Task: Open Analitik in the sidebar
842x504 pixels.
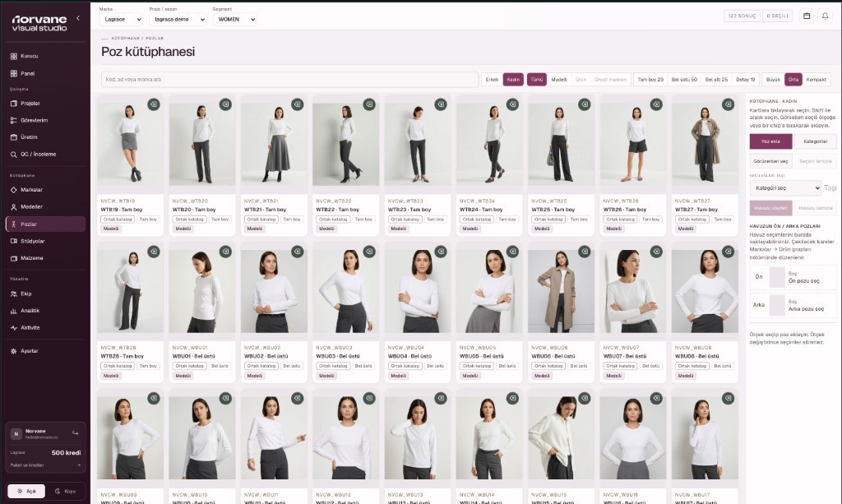Action: [x=46, y=311]
